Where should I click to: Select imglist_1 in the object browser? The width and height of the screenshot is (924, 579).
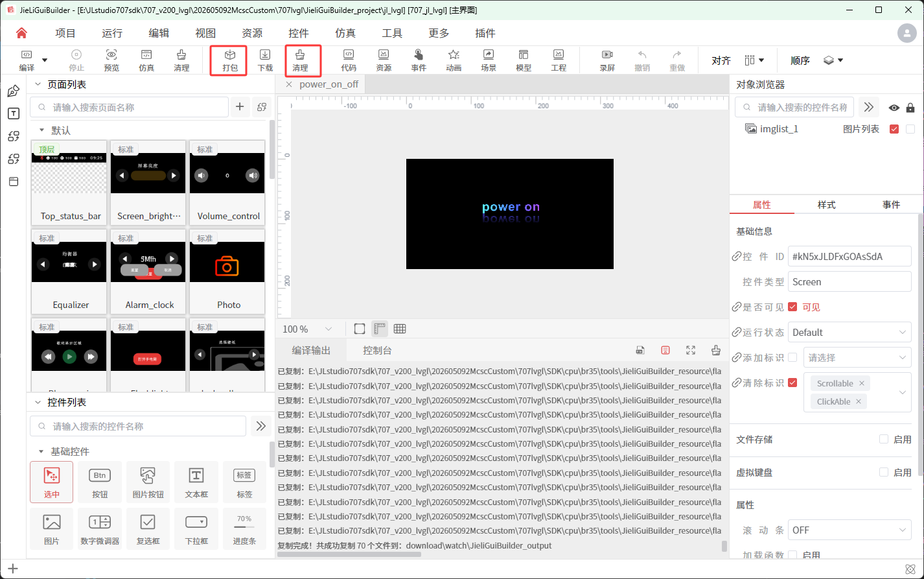click(779, 129)
